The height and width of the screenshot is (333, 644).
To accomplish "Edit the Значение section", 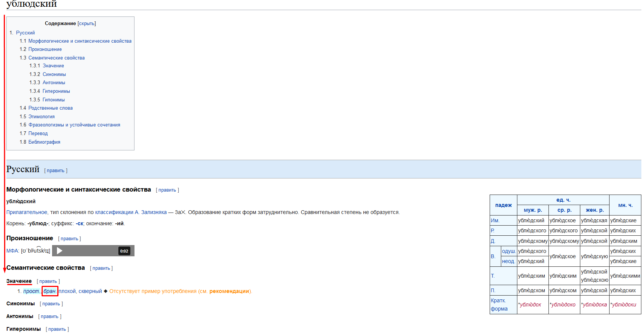I will tap(48, 281).
